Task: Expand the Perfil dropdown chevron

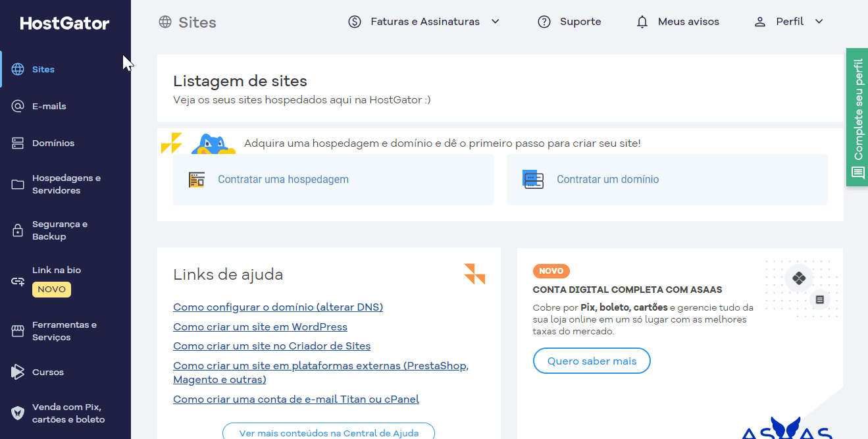Action: coord(819,22)
